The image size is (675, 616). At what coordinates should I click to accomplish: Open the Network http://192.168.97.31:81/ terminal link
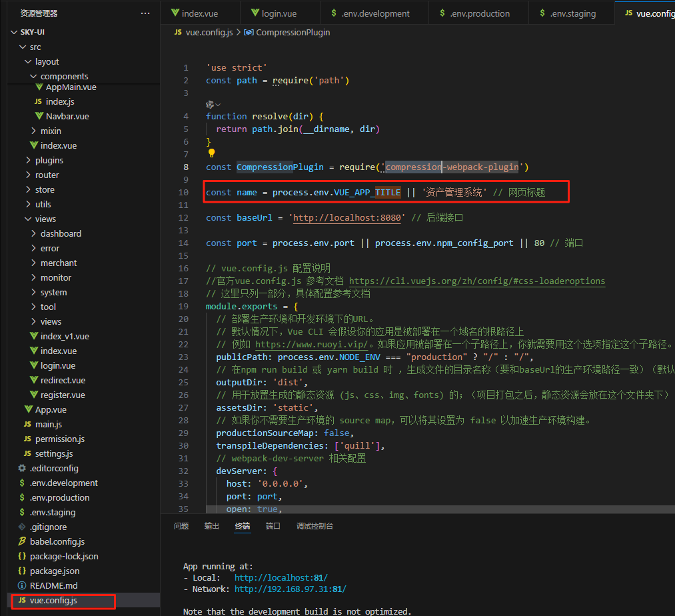tap(290, 589)
